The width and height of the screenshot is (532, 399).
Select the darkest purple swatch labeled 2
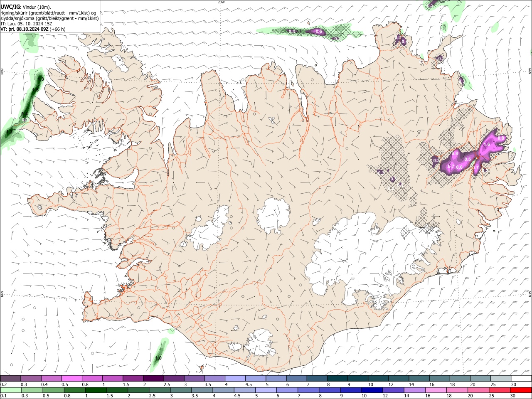pos(153,378)
